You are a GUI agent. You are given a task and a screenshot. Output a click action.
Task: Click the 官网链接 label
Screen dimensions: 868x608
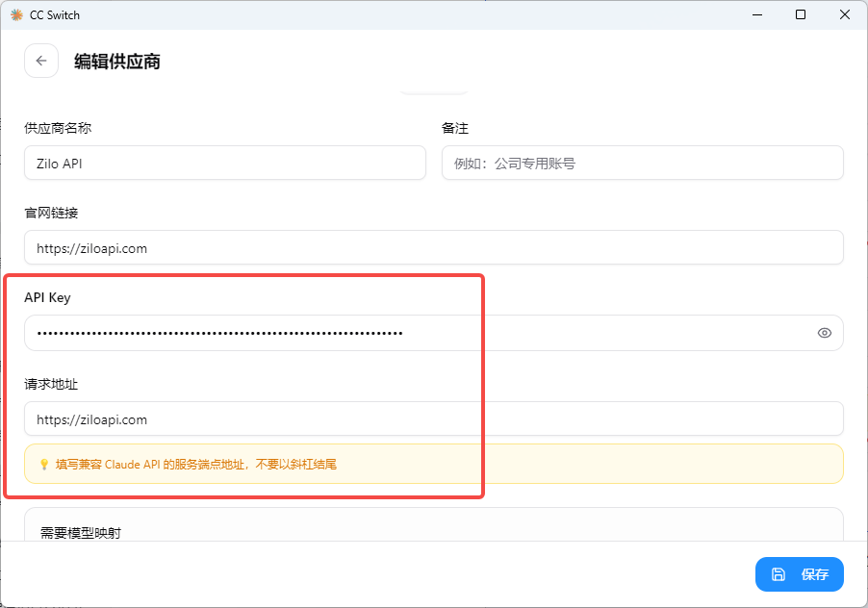click(x=51, y=213)
